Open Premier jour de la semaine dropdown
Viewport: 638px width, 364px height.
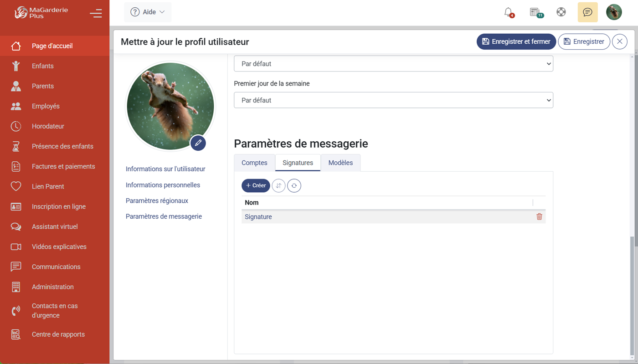(393, 100)
